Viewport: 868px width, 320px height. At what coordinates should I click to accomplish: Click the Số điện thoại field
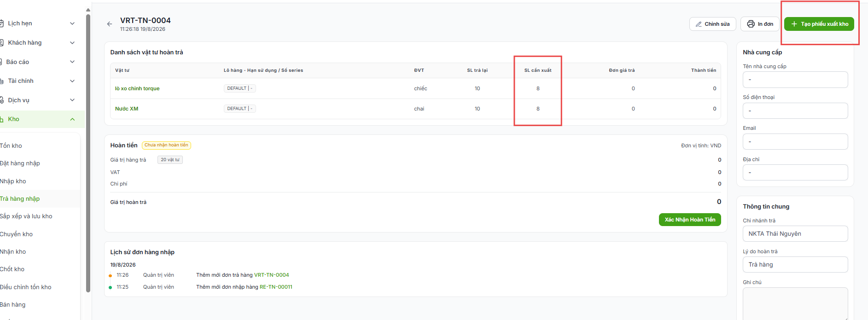795,111
